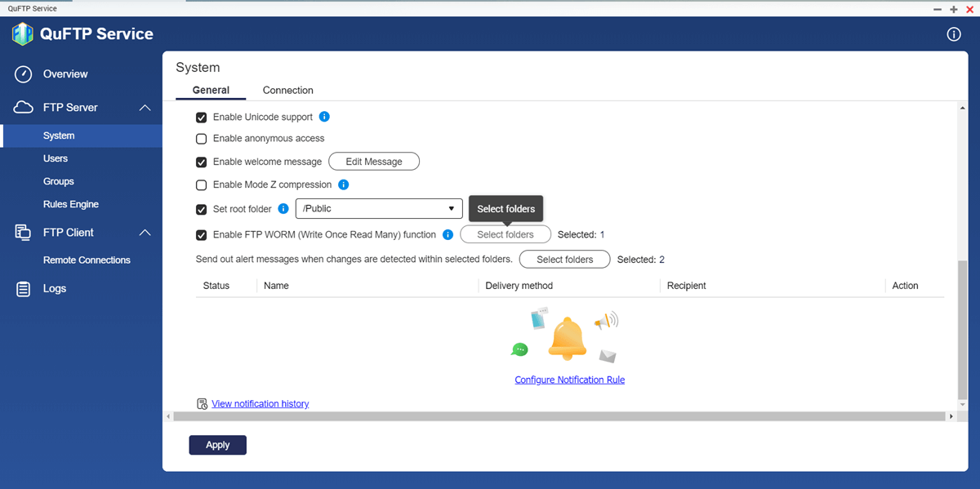Screen dimensions: 980x489
Task: Open the /Public root folder dropdown
Action: tap(379, 208)
